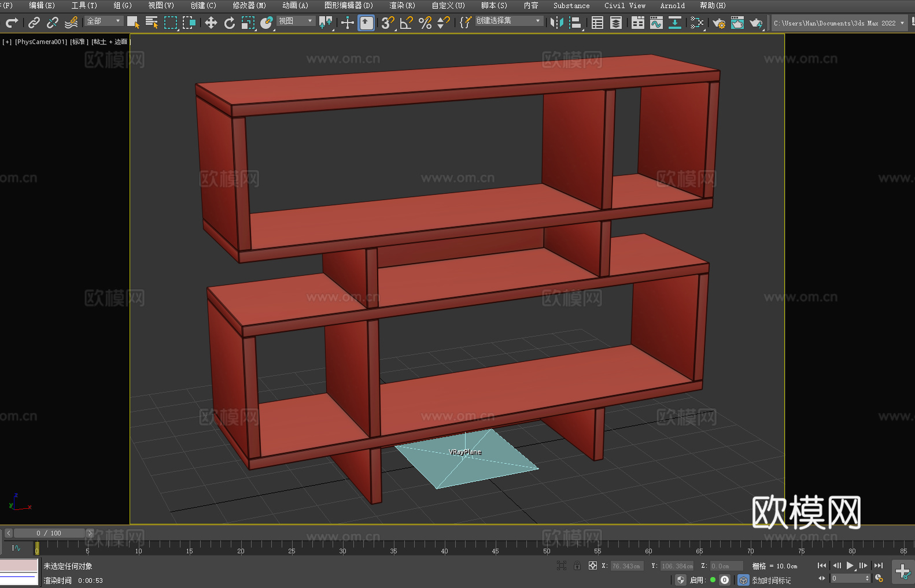
Task: Select the VRayPlane object in viewport
Action: 466,459
